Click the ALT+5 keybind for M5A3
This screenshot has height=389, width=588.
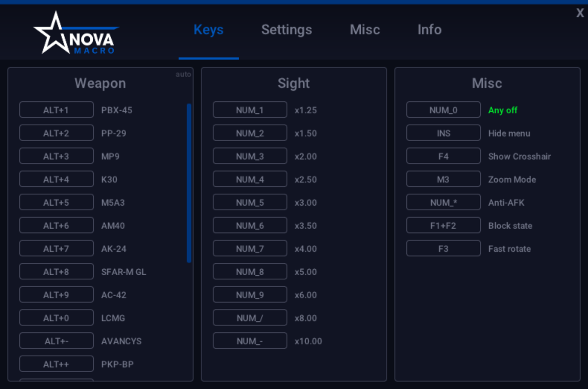(x=56, y=202)
